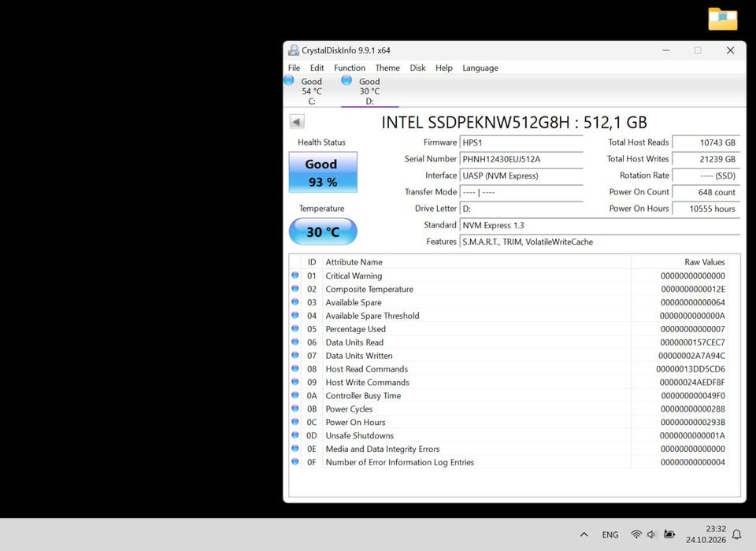Image resolution: width=756 pixels, height=551 pixels.
Task: Select the Media and Data Integrity Errors row
Action: 509,449
